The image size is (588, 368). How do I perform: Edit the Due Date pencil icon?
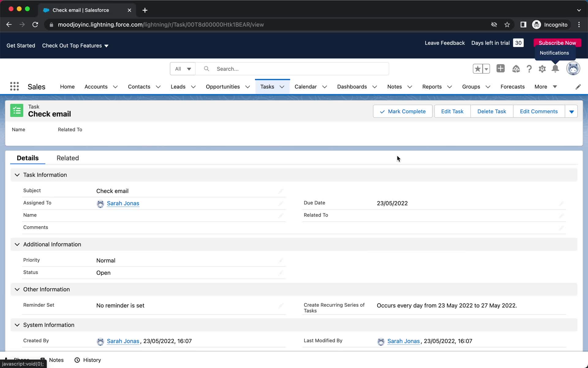pyautogui.click(x=561, y=203)
